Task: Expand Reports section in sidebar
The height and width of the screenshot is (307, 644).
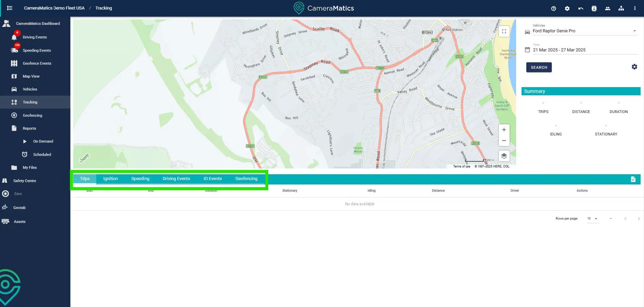Action: 35,128
